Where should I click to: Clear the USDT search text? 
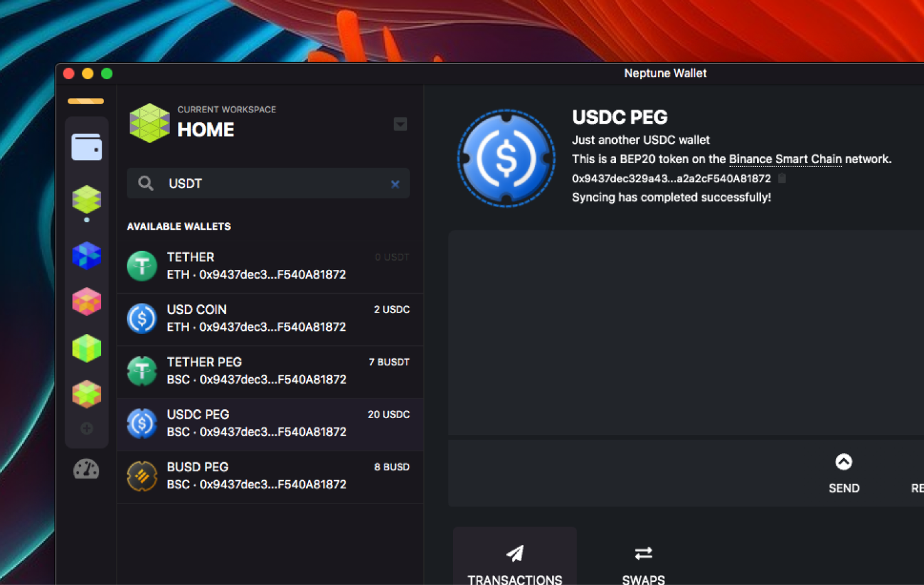click(x=395, y=184)
